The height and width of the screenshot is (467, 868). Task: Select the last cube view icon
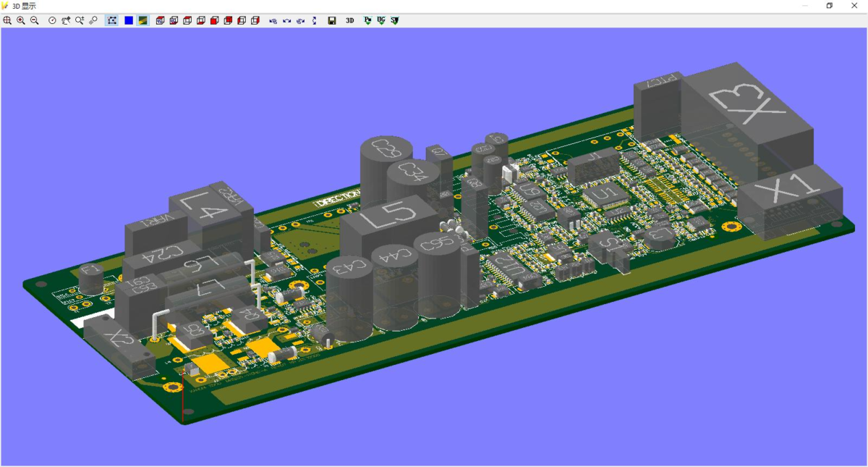(x=255, y=20)
